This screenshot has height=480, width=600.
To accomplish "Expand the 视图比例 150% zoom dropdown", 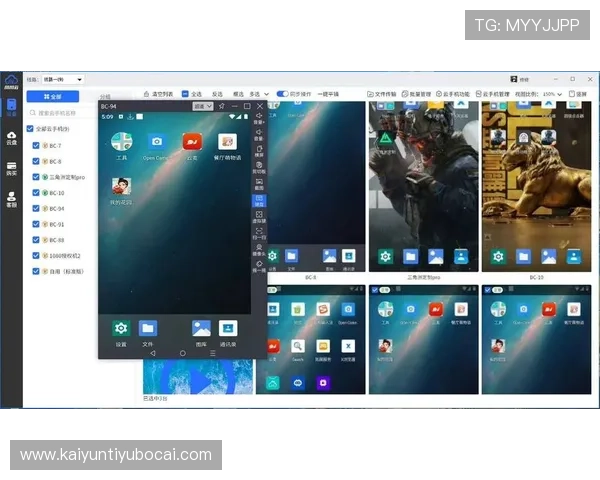I will pos(550,94).
